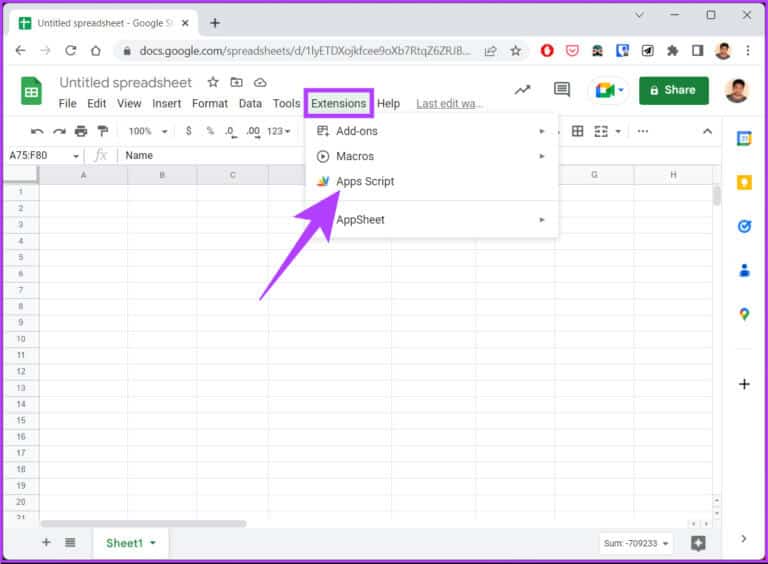
Task: Open Google Tasks in side panel
Action: click(x=744, y=226)
